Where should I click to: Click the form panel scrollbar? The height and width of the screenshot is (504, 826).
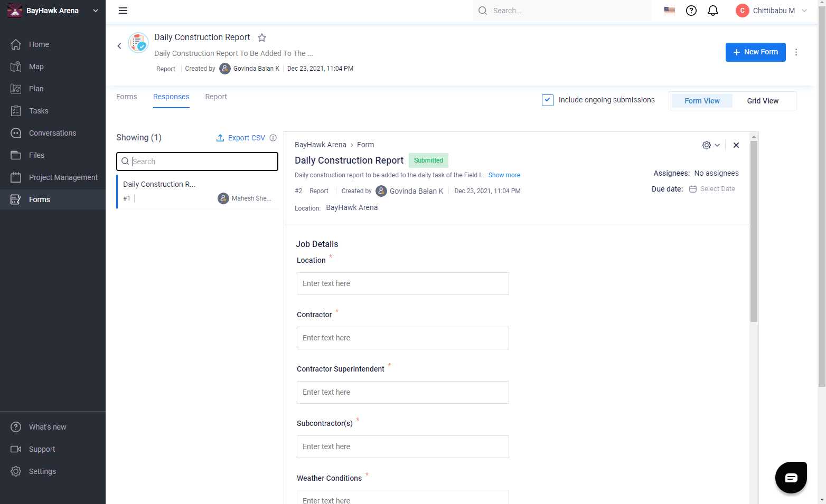[x=754, y=231]
